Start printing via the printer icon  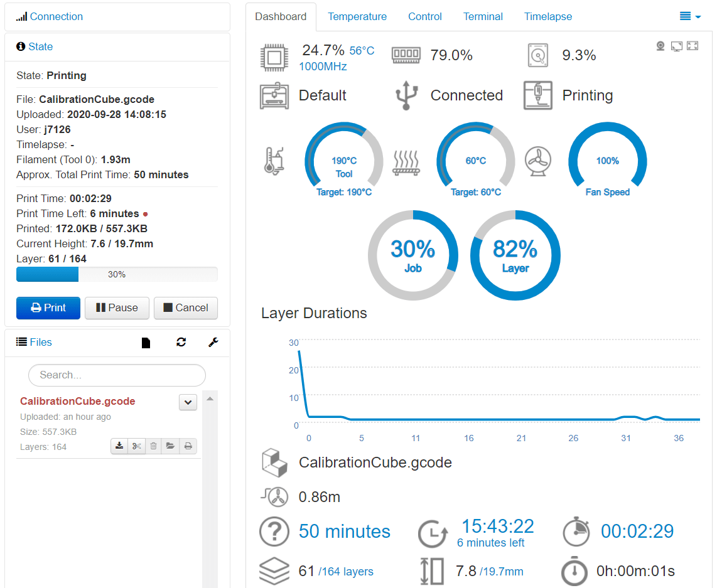click(x=187, y=446)
